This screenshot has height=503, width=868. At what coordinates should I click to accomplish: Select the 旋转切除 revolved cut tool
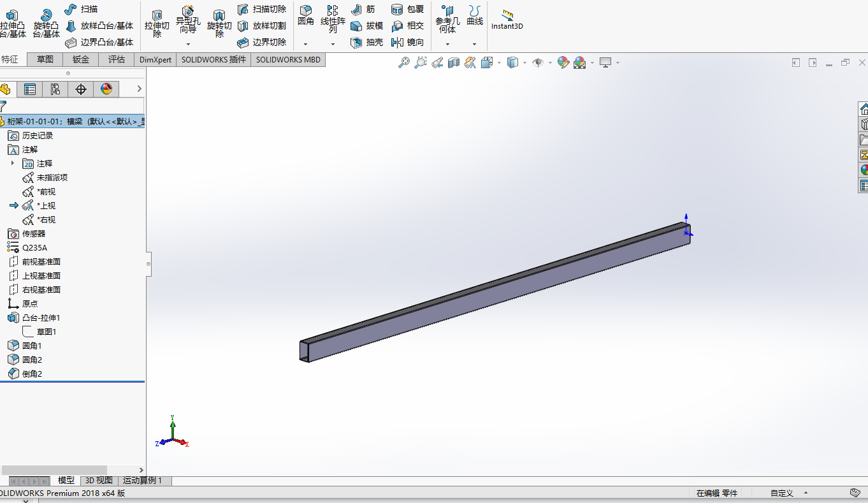tap(219, 23)
